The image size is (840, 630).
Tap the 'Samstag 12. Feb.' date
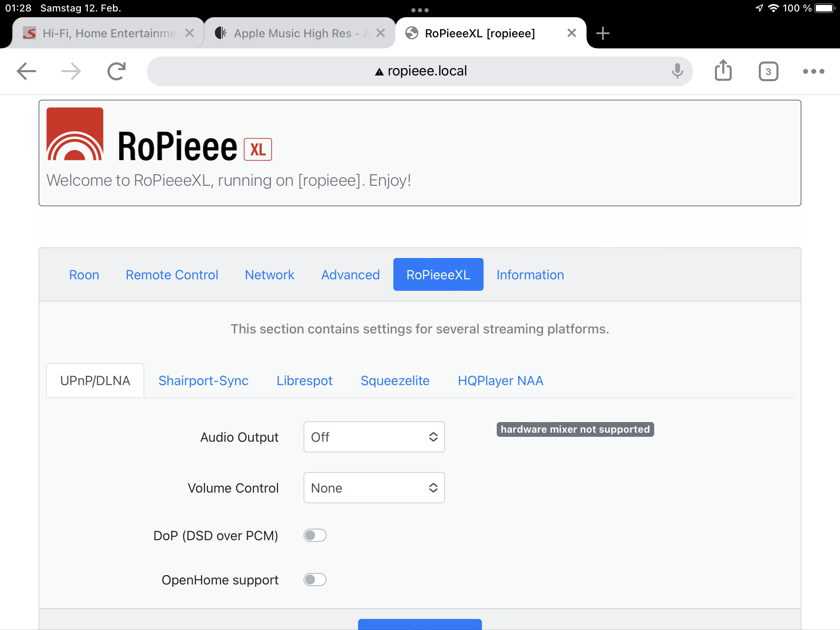tap(80, 8)
